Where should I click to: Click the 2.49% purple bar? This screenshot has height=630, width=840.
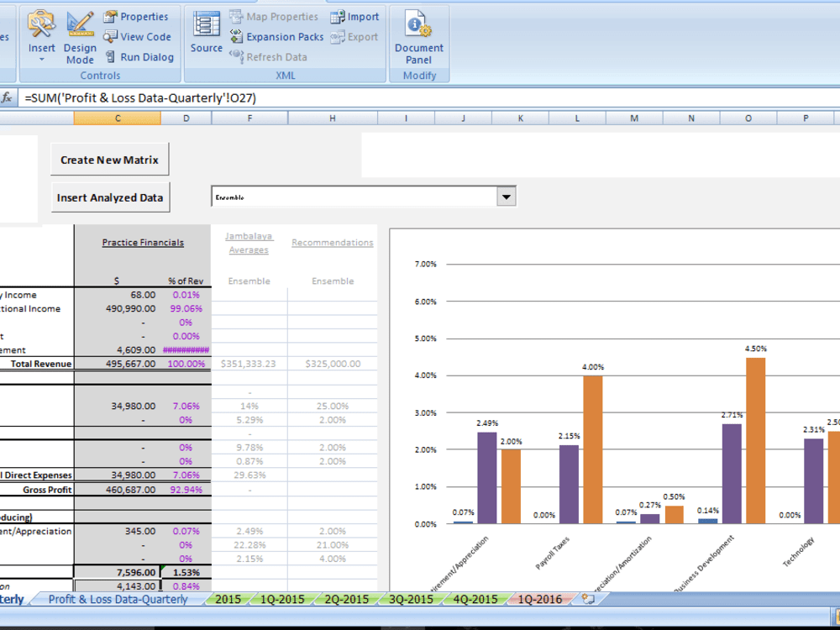[487, 478]
